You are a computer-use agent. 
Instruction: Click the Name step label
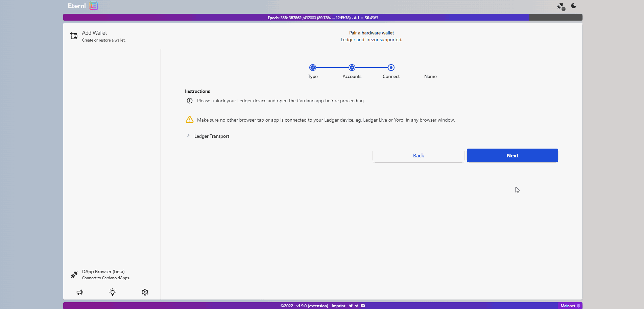click(x=430, y=76)
